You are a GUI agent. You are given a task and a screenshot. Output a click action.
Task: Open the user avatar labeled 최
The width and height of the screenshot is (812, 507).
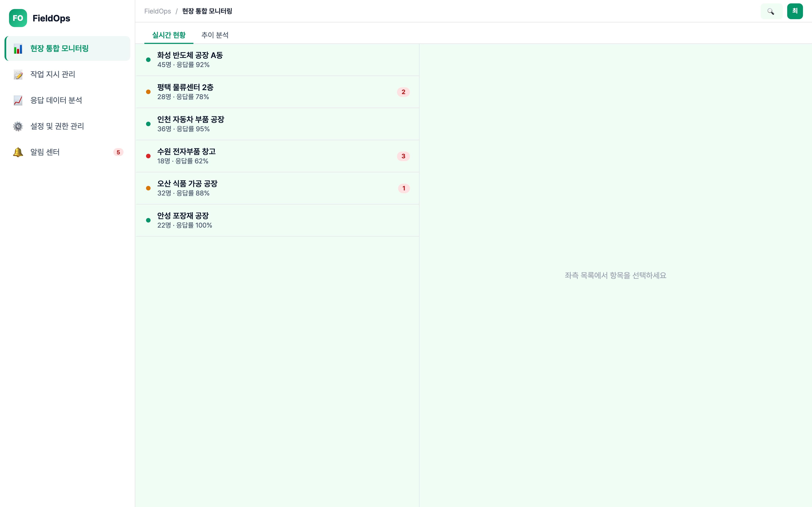coord(795,11)
